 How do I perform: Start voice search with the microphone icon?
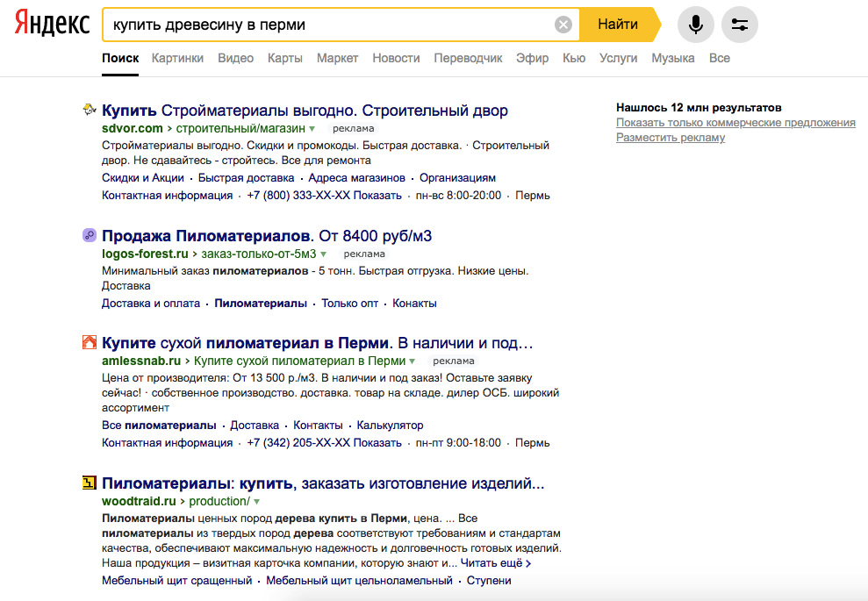[696, 25]
